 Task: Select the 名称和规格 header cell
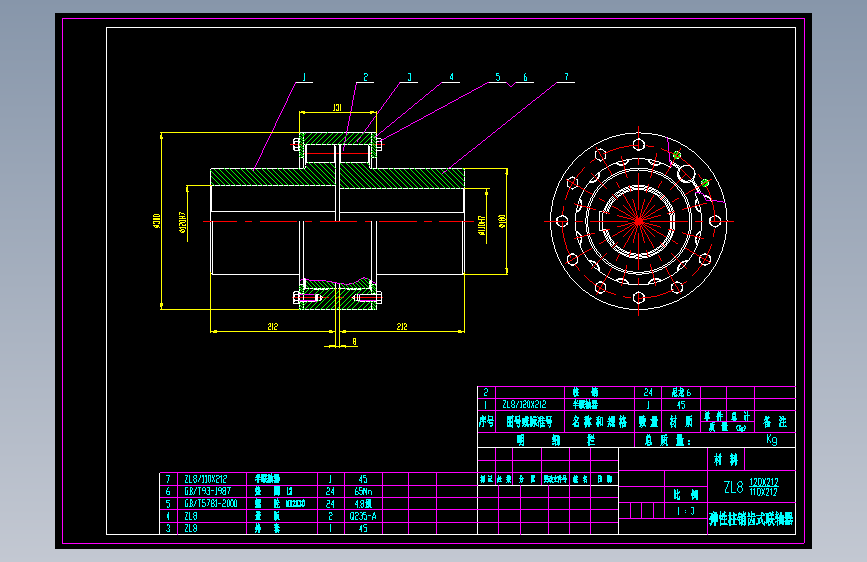click(599, 422)
